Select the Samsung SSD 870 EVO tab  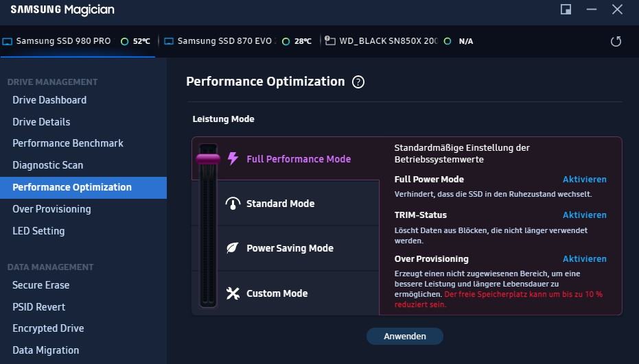click(238, 41)
